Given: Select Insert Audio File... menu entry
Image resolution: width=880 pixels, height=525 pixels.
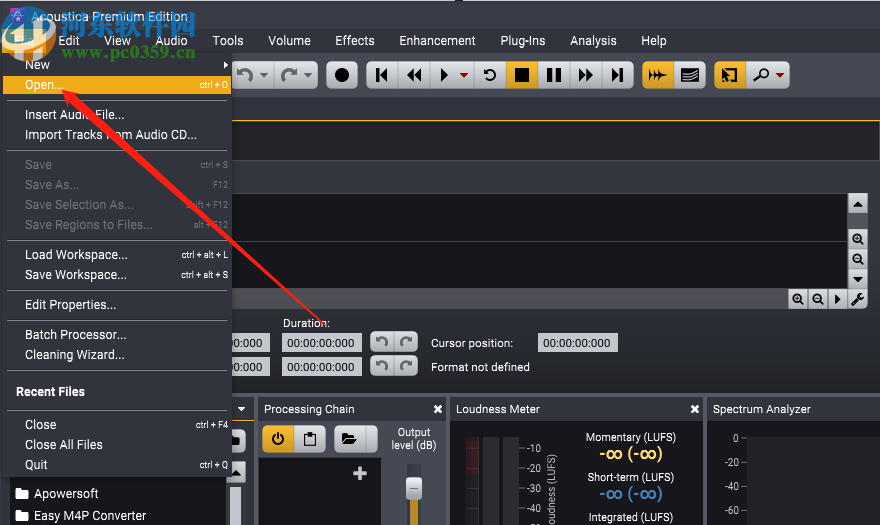Looking at the screenshot, I should [x=117, y=115].
